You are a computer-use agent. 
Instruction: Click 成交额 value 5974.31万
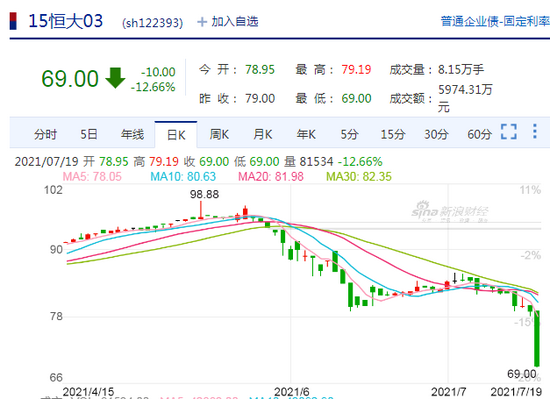click(x=465, y=90)
